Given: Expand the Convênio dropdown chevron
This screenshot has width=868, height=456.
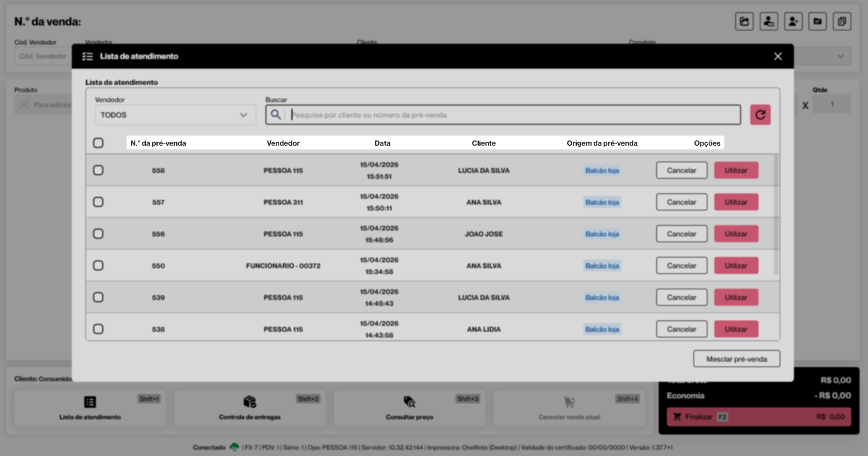Looking at the screenshot, I should point(840,56).
